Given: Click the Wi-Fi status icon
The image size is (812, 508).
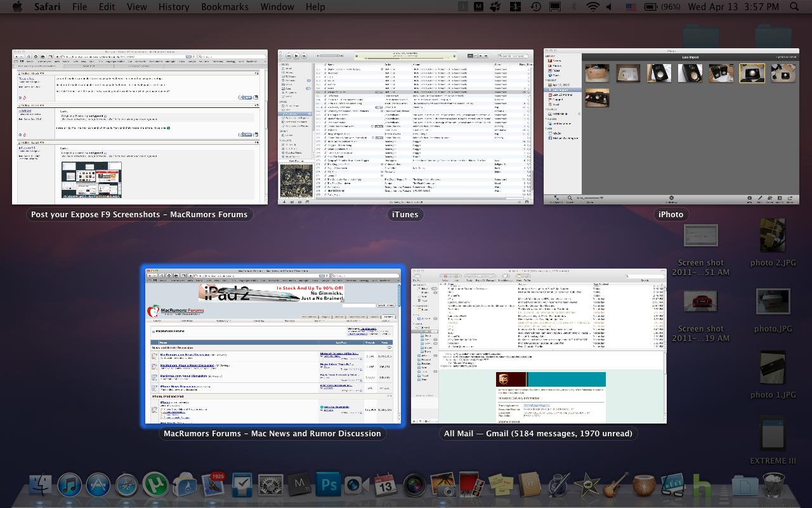Looking at the screenshot, I should [593, 7].
